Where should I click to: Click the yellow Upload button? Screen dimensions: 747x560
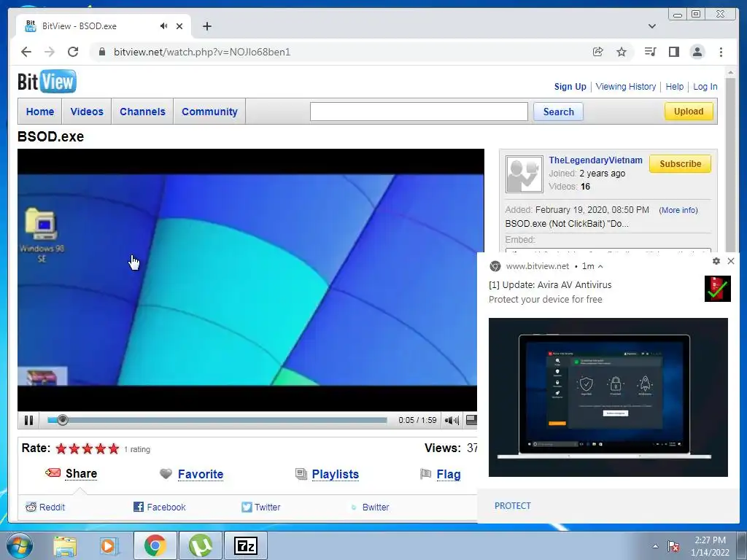[x=689, y=112]
